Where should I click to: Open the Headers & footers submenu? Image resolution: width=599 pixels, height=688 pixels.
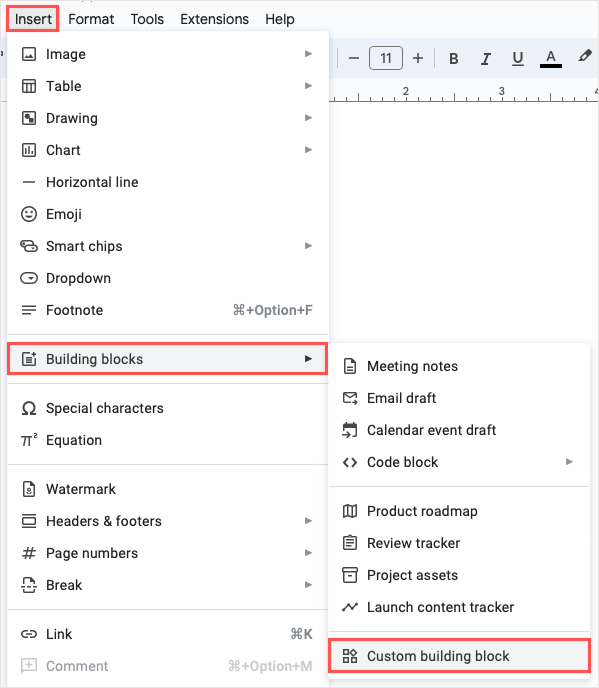[168, 521]
